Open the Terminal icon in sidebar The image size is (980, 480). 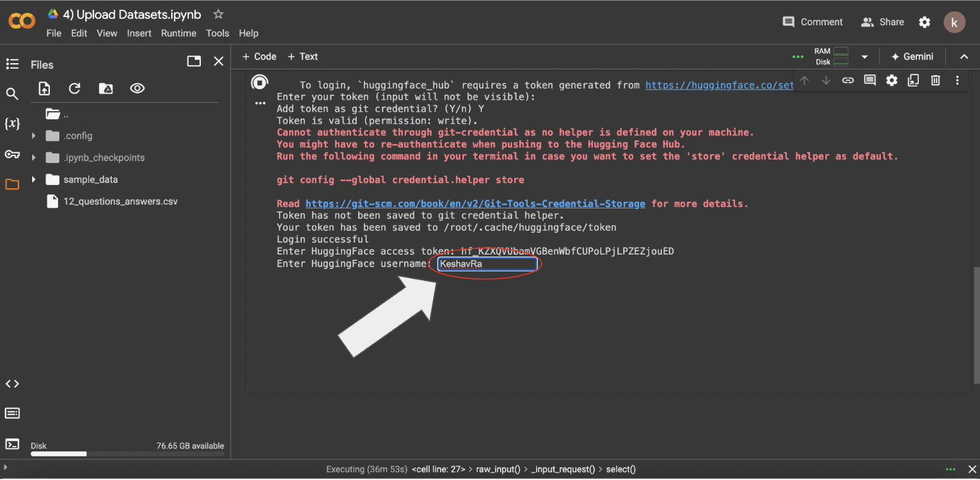click(x=12, y=443)
